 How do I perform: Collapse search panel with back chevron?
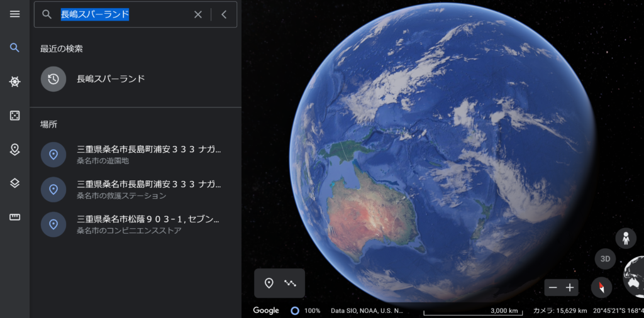[x=224, y=14]
